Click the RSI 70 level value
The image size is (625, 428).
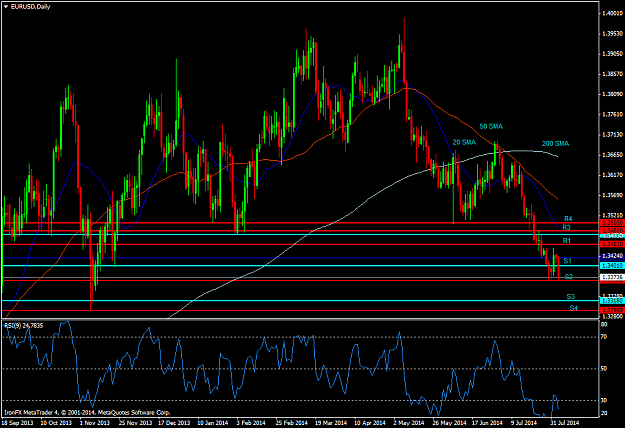pyautogui.click(x=604, y=337)
